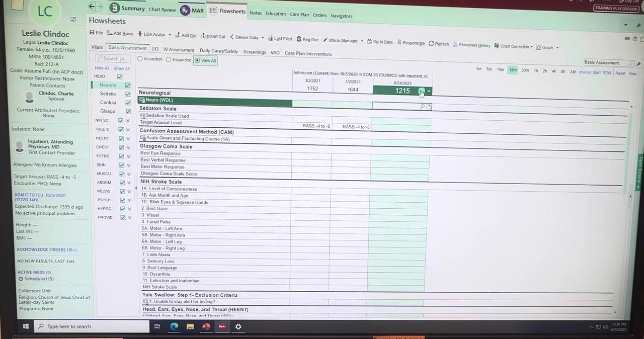The width and height of the screenshot is (644, 339).
Task: Select the Accordion view radio button
Action: pos(140,59)
